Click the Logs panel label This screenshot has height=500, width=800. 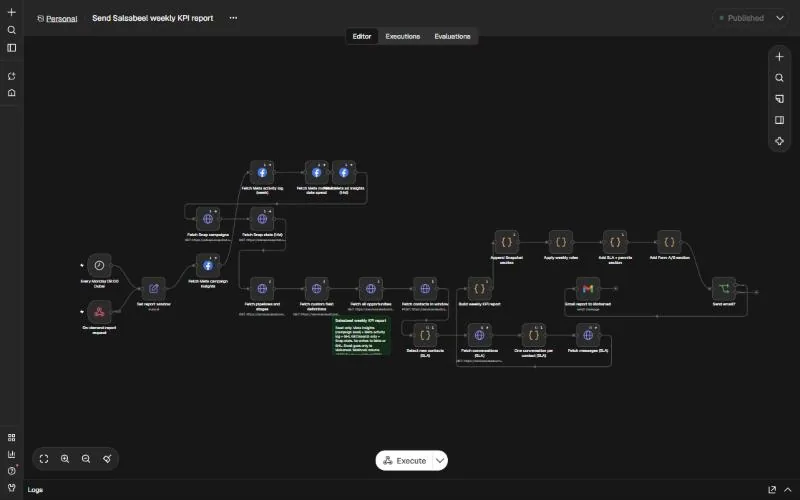click(x=35, y=490)
